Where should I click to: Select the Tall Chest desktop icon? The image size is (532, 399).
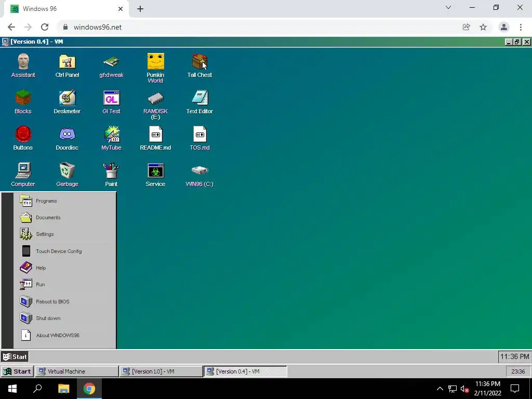point(199,65)
